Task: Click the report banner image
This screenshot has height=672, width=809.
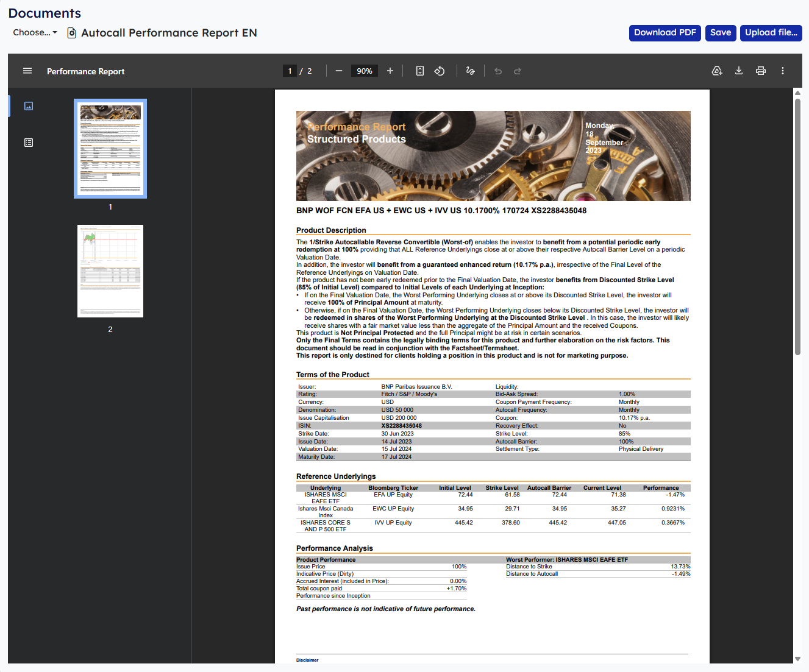Action: 493,156
